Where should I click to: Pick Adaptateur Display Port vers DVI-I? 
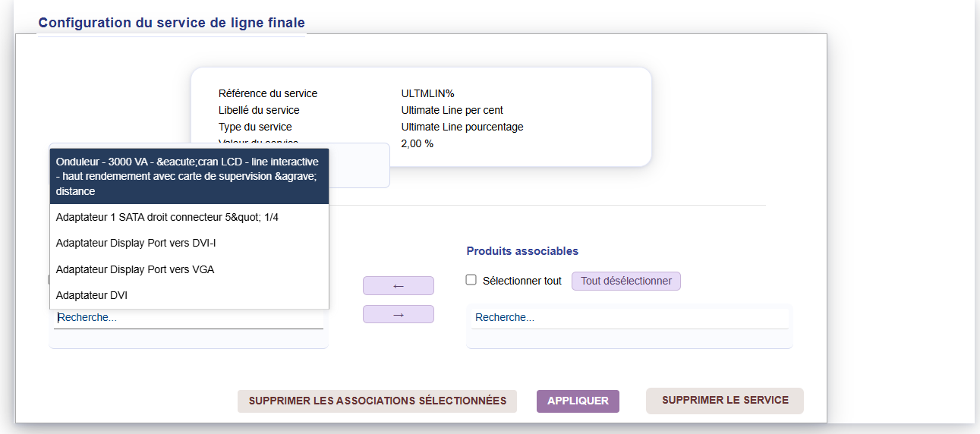coord(189,243)
